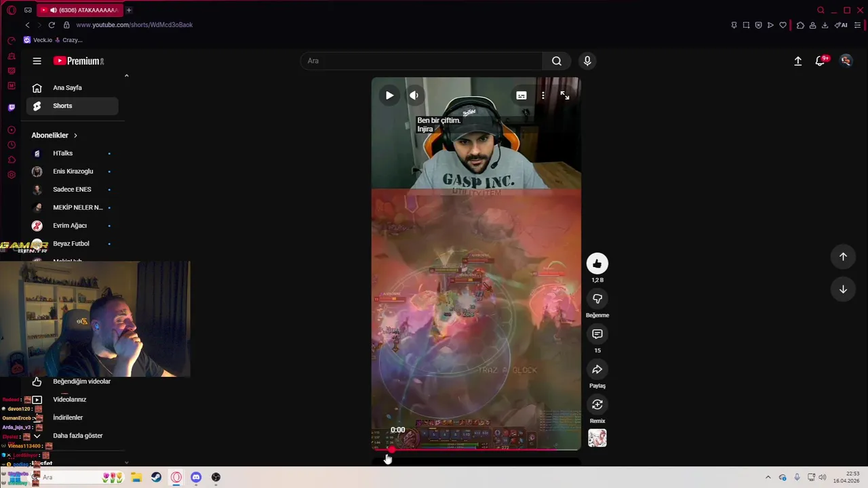Open MEKİP NELER N... channel
868x488 pixels.
72,207
